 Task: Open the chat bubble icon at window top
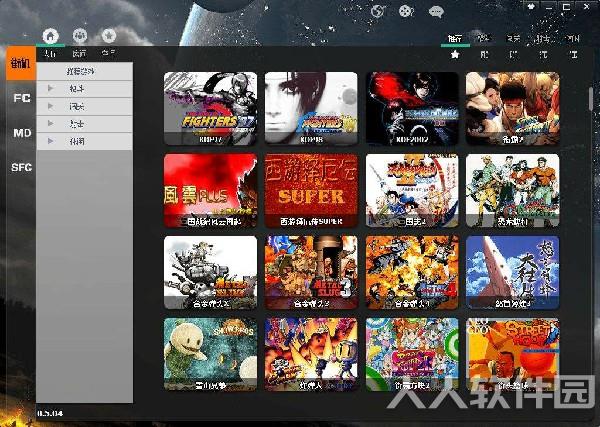(436, 11)
